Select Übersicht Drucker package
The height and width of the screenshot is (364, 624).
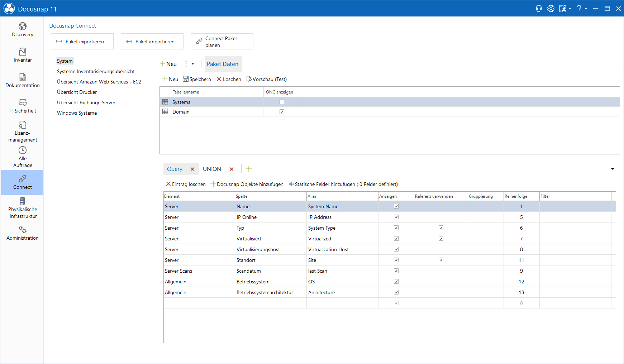[77, 92]
